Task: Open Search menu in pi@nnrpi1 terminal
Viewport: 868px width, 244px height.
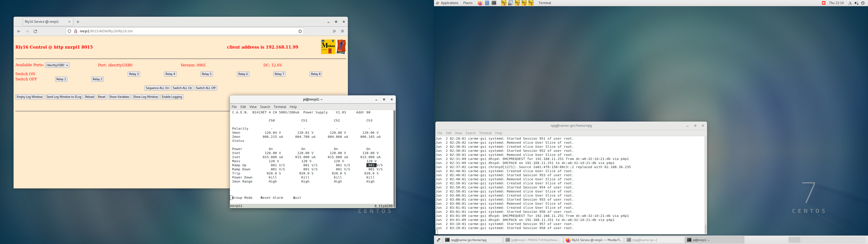Action: (265, 107)
